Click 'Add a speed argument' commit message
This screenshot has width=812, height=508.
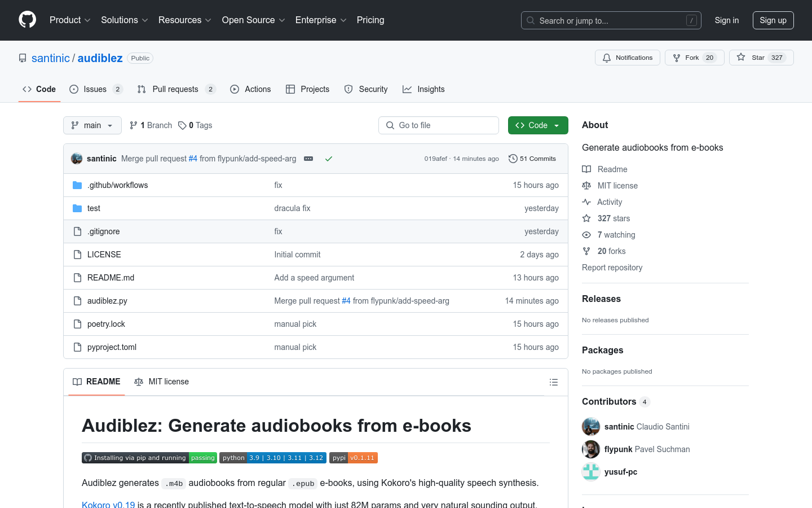pos(314,278)
